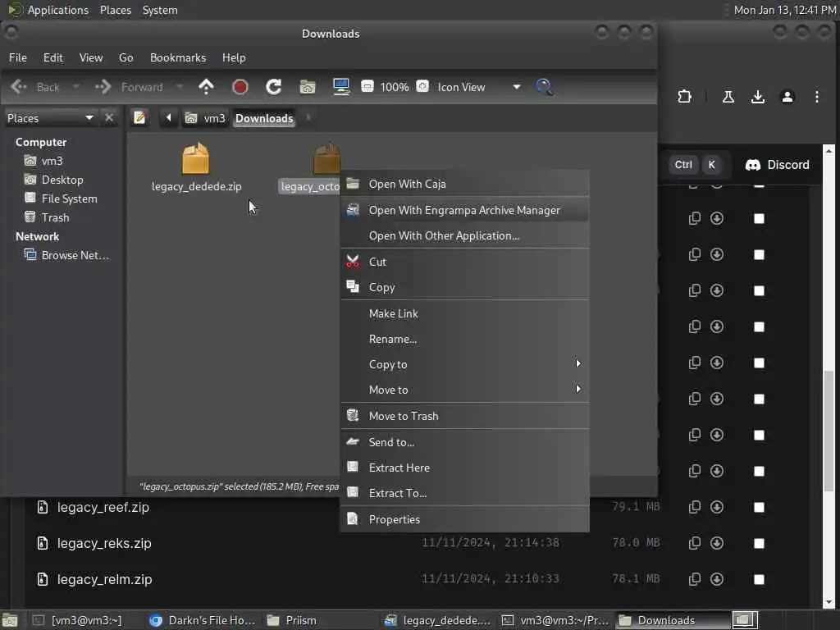
Task: Go up to the parent folder
Action: tap(206, 87)
